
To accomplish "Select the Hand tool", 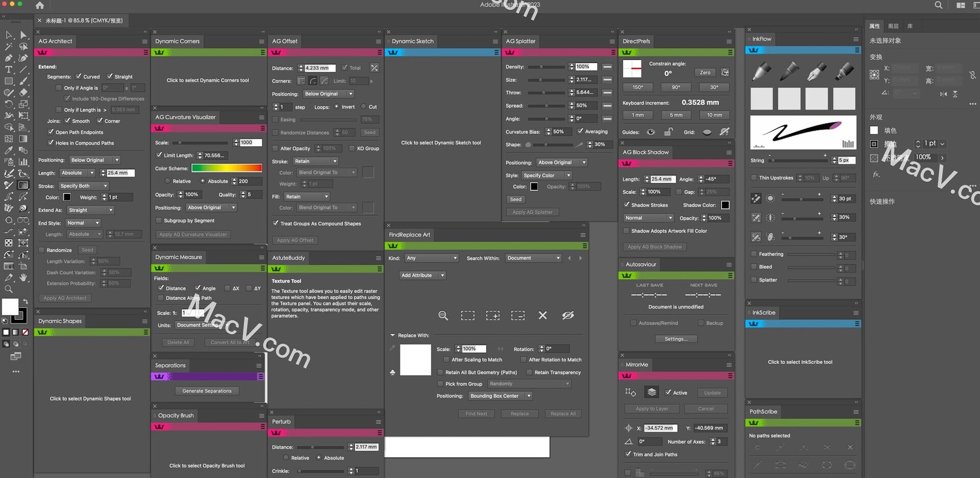I will click(x=23, y=278).
